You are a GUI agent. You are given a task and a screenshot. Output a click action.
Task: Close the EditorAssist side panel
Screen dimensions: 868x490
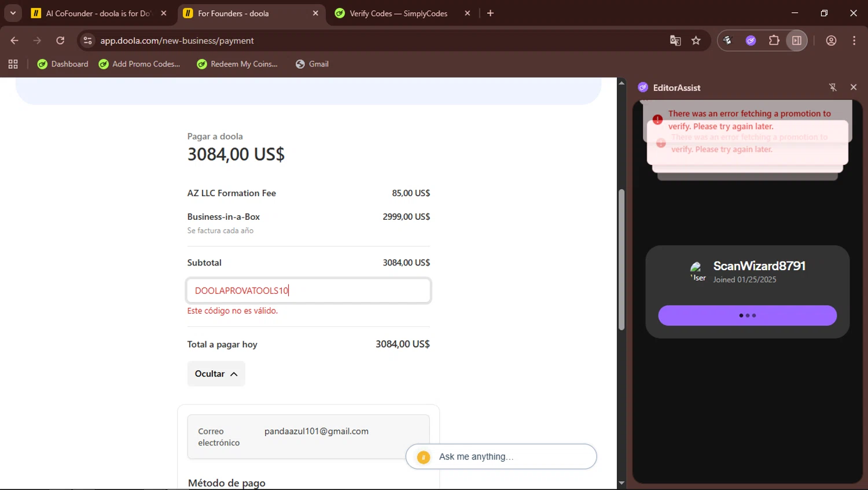[854, 87]
